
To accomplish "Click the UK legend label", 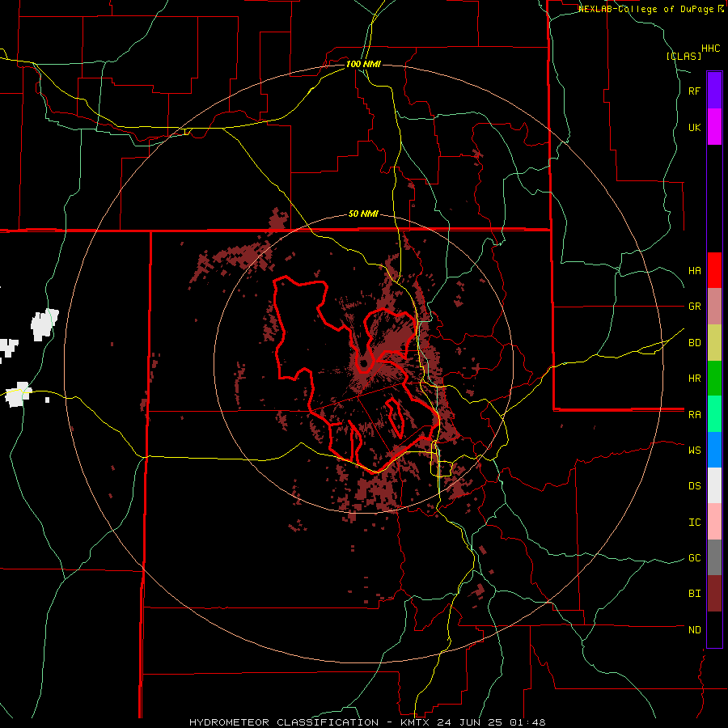I will 694,127.
